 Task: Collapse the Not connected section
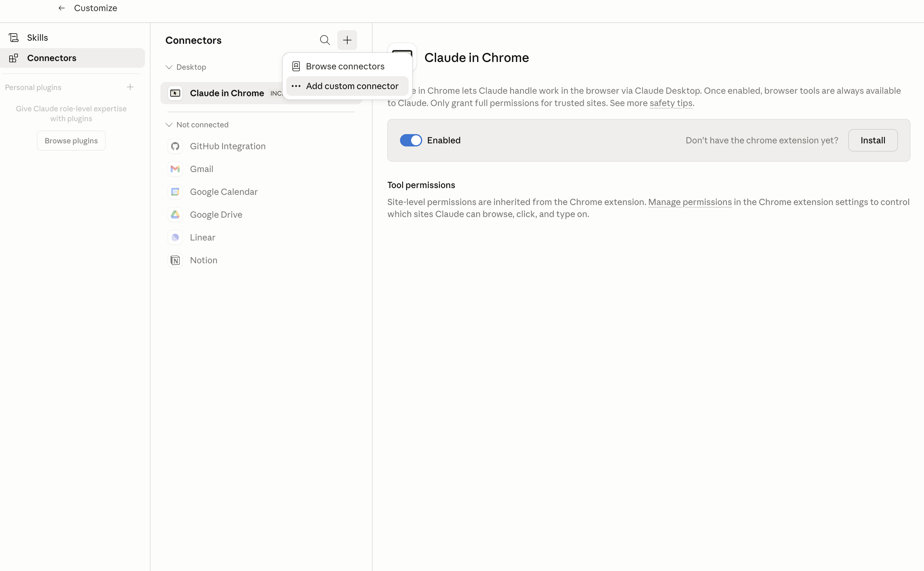169,125
